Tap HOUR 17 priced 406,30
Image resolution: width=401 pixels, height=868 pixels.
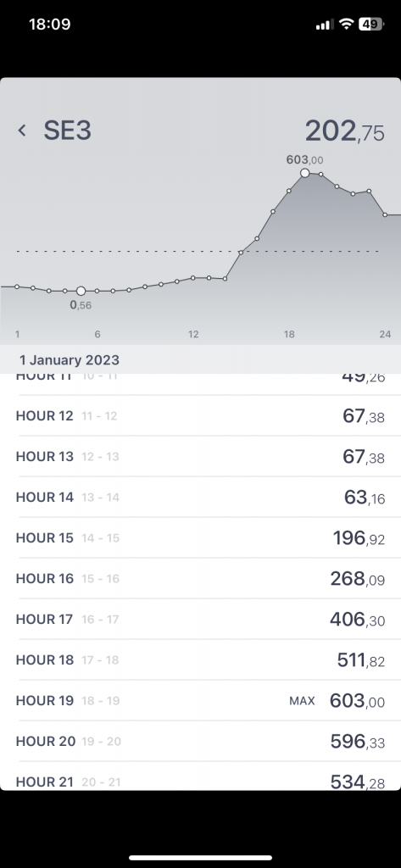point(200,620)
